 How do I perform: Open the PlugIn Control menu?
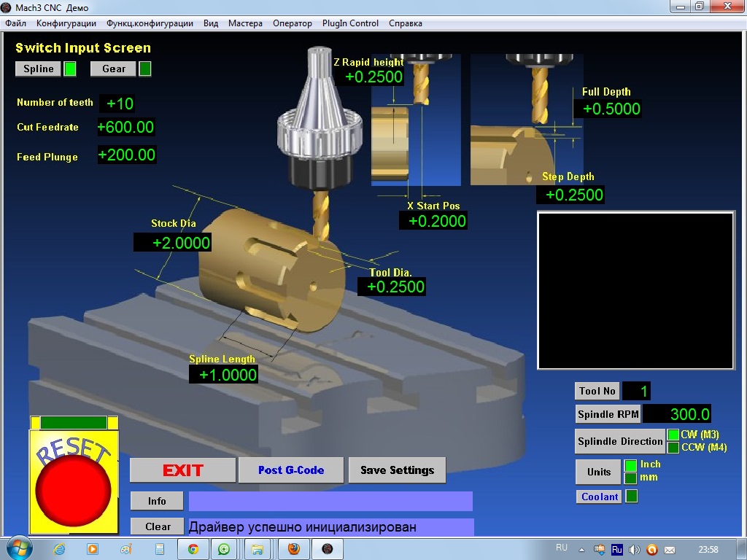tap(350, 23)
